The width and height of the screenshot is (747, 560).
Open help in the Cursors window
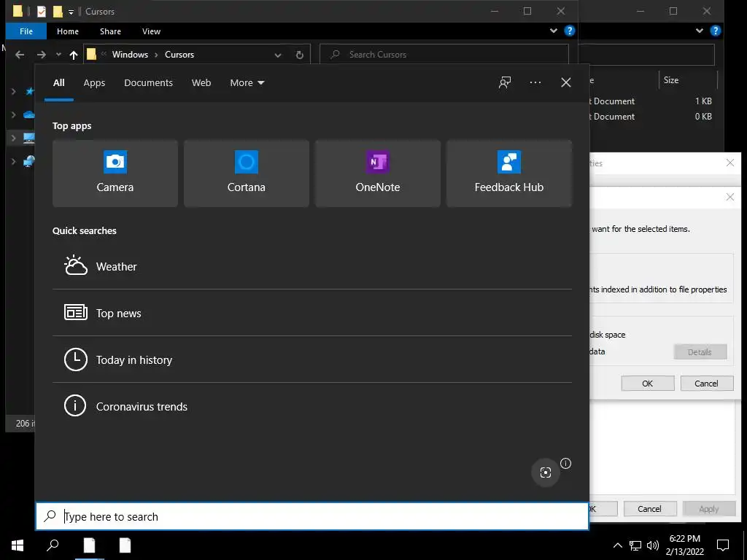tap(569, 31)
